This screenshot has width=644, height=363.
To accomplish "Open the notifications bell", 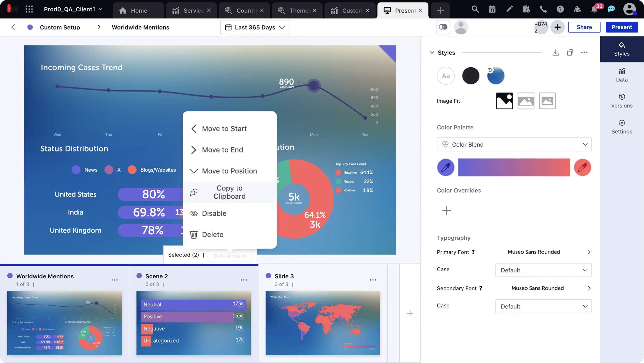I will point(594,10).
